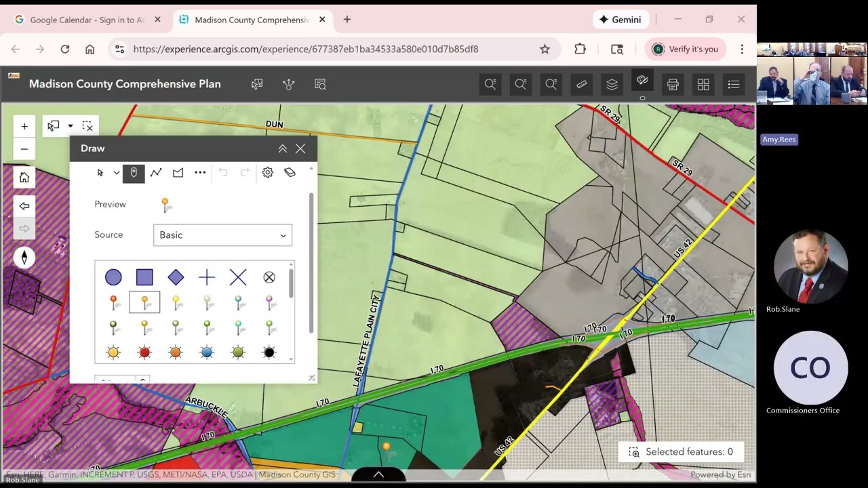Click the rectangle select tool on the map
Viewport: 868px width, 488px height.
pos(53,126)
